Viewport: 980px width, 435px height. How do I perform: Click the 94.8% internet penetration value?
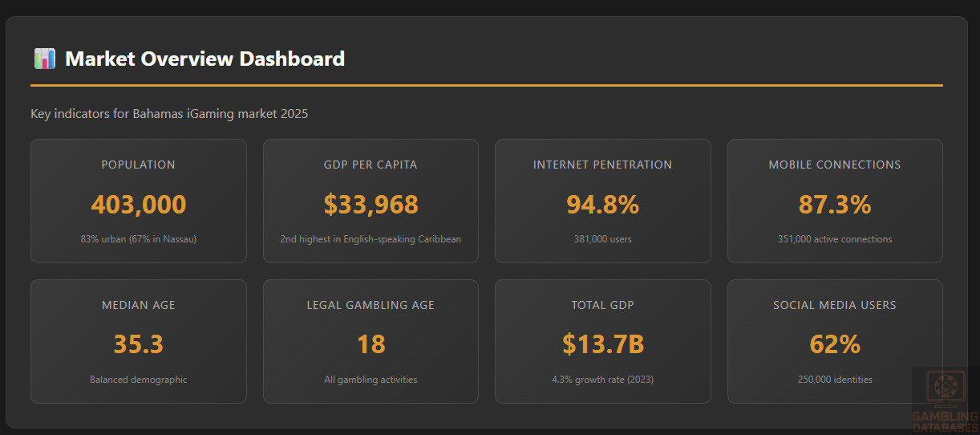tap(602, 205)
